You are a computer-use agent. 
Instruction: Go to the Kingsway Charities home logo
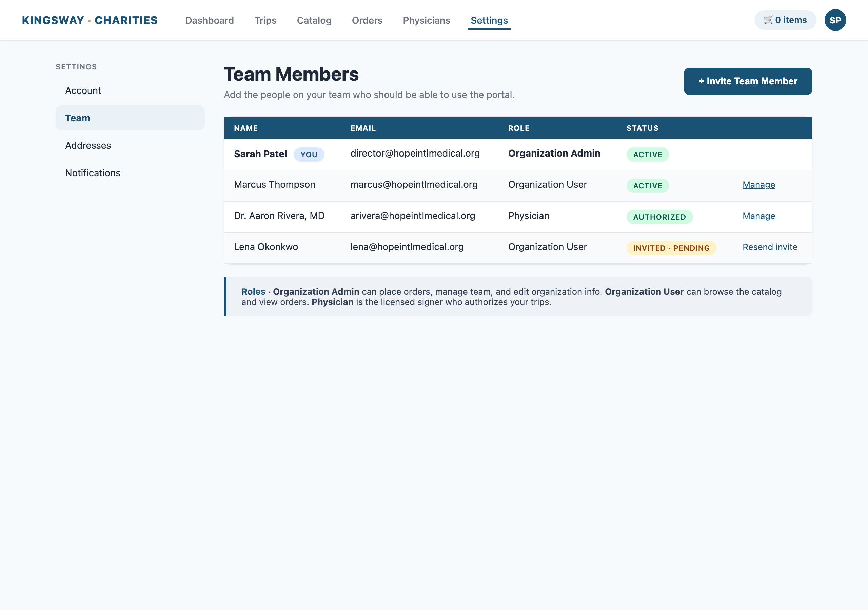[90, 20]
